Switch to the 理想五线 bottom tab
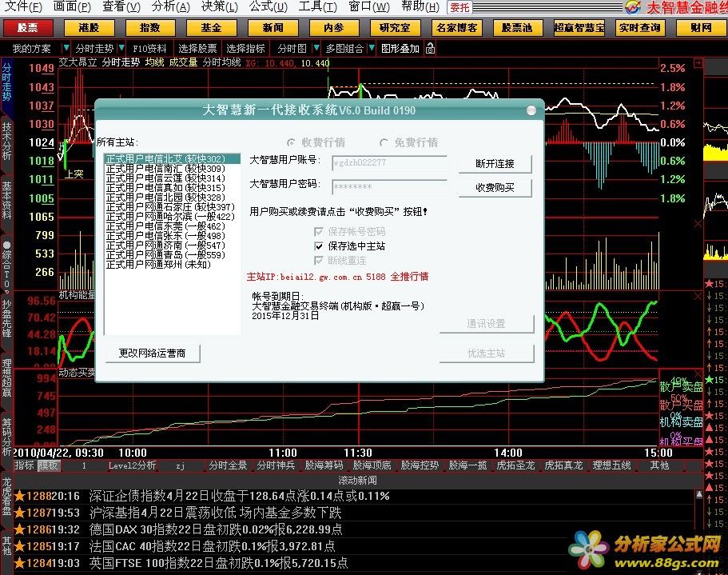Viewport: 728px width, 575px height. click(x=612, y=465)
